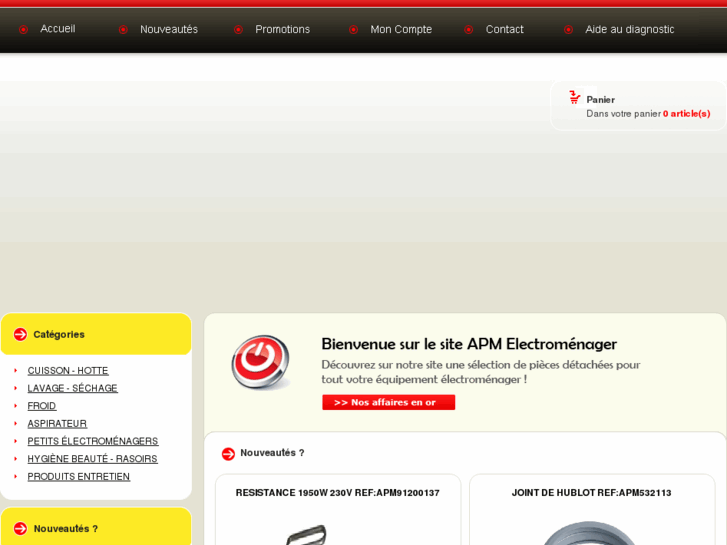727x545 pixels.
Task: Open the PETITS ÉLECTROMÉNAGERS category
Action: click(93, 441)
